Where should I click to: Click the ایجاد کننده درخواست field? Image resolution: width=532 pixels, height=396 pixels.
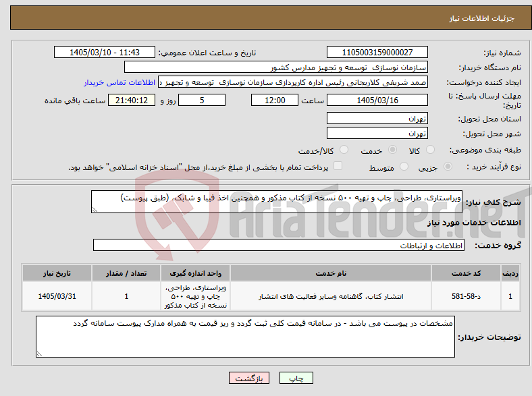pyautogui.click(x=293, y=82)
